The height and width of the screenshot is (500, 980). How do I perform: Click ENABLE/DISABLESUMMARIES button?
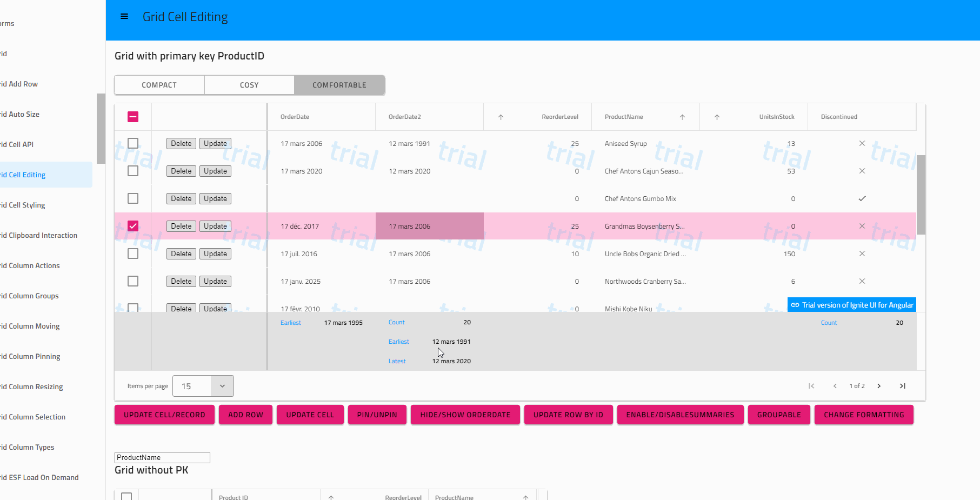681,415
